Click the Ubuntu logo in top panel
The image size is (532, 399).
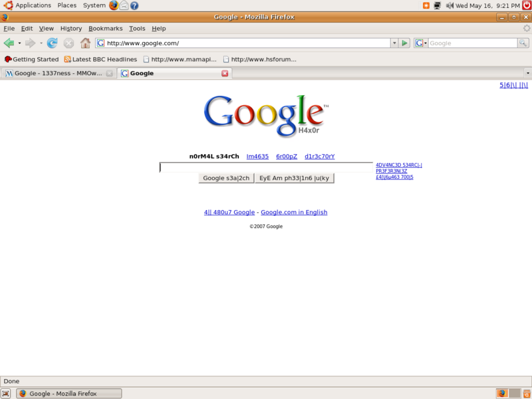point(8,5)
